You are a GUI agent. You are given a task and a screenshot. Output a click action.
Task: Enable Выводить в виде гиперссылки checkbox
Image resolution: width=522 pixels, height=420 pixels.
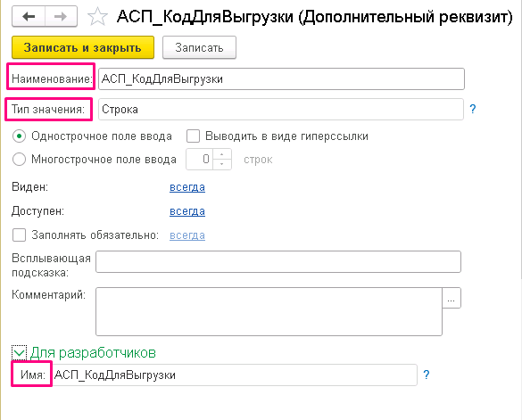(x=193, y=136)
